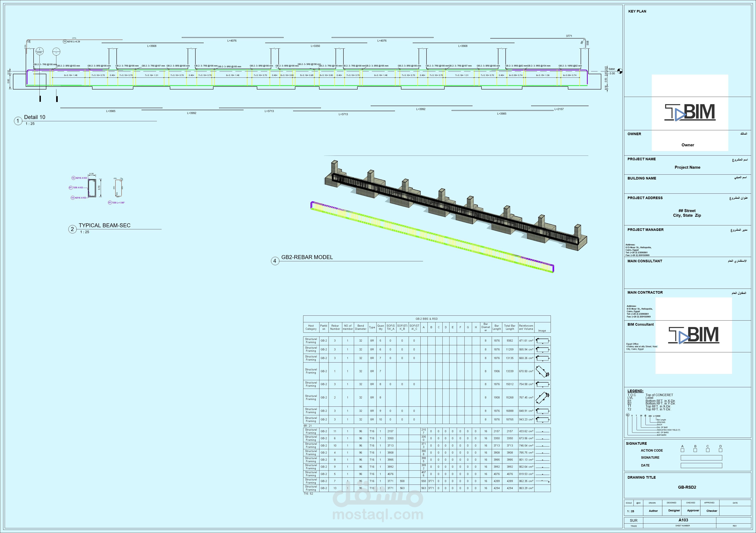
Task: Check Action Code box C
Action: [708, 450]
